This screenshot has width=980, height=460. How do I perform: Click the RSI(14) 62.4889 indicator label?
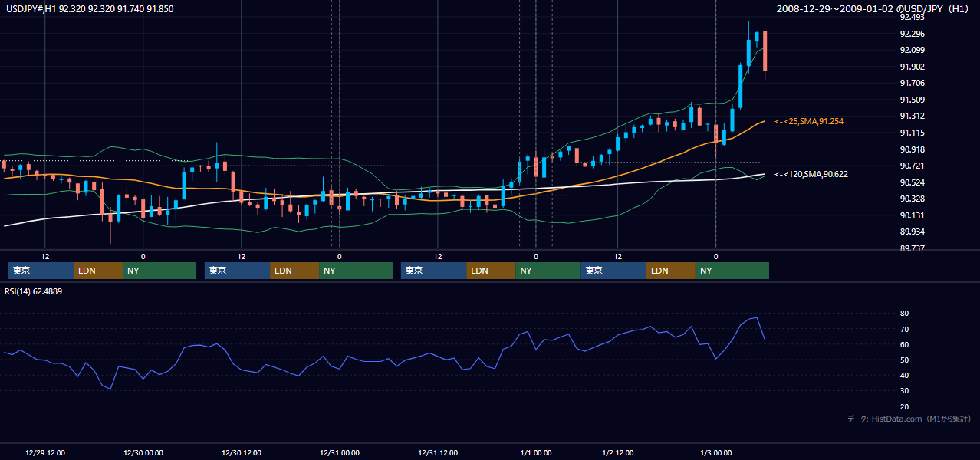(34, 291)
